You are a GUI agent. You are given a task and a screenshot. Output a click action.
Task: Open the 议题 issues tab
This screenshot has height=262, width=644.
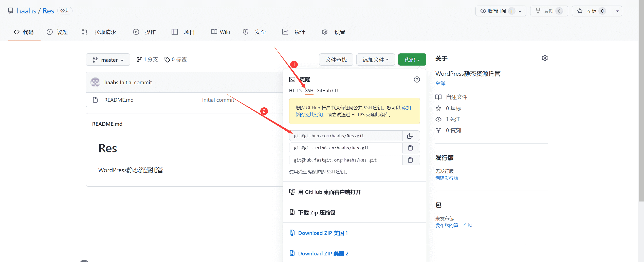pyautogui.click(x=57, y=32)
